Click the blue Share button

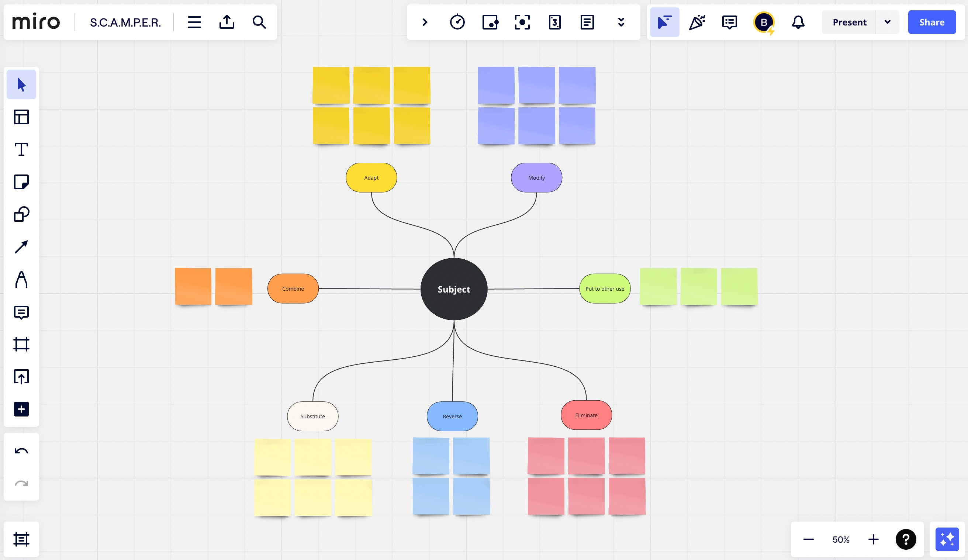point(931,22)
